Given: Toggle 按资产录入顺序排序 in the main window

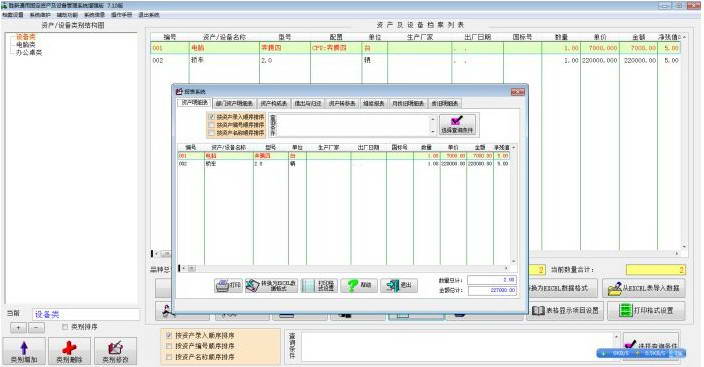Looking at the screenshot, I should click(x=169, y=335).
